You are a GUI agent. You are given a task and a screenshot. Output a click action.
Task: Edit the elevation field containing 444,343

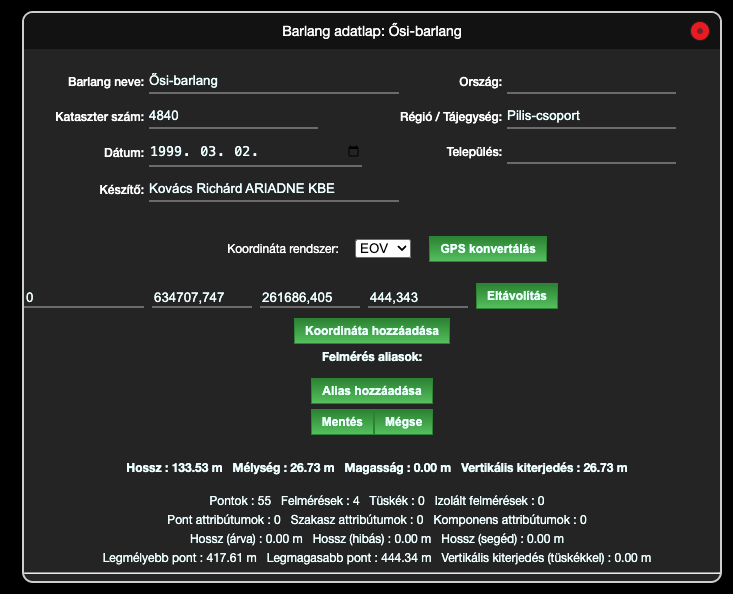coord(417,297)
